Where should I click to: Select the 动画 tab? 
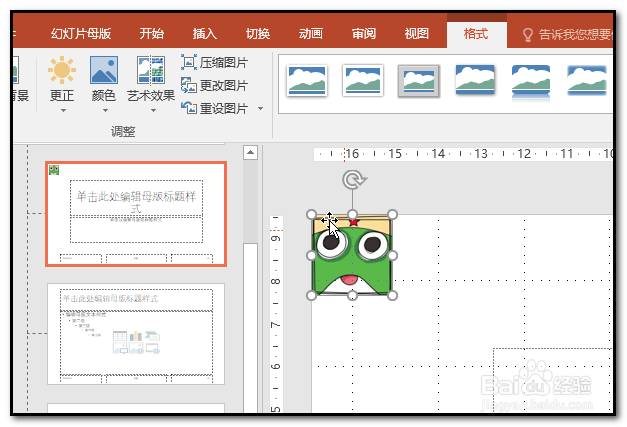[311, 34]
